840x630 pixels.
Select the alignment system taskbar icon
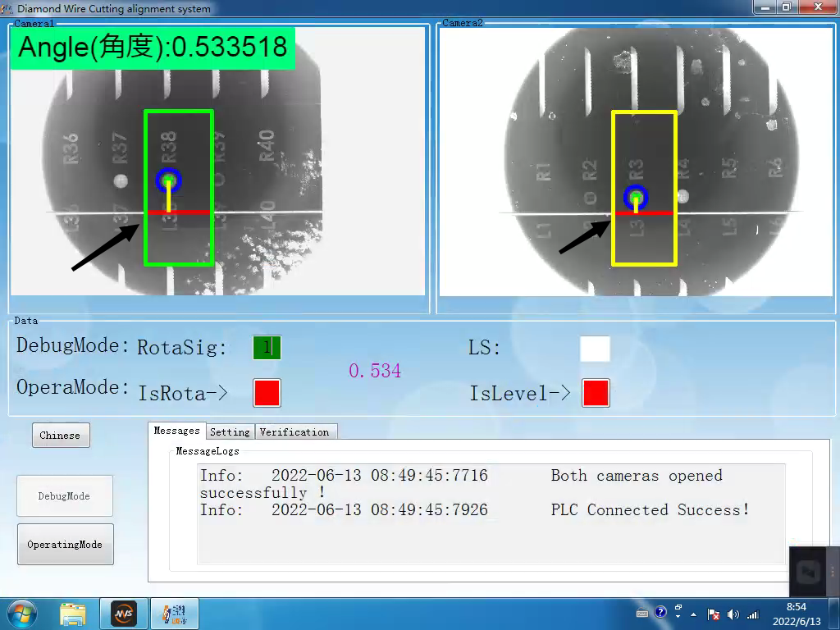[174, 613]
